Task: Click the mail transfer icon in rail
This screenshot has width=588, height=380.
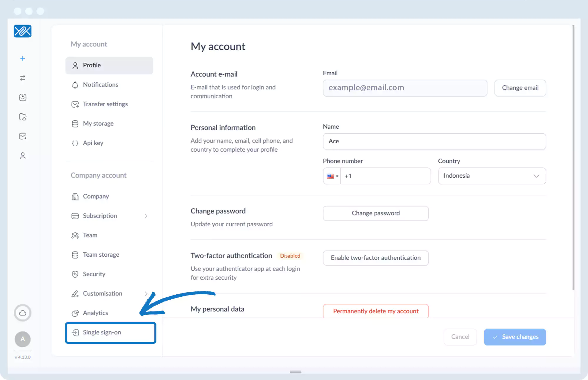Action: [x=23, y=136]
